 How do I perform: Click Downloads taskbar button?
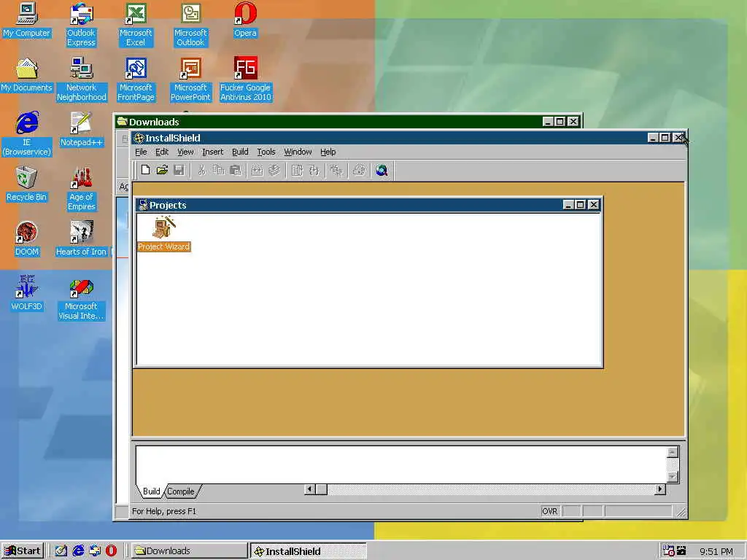pos(188,551)
